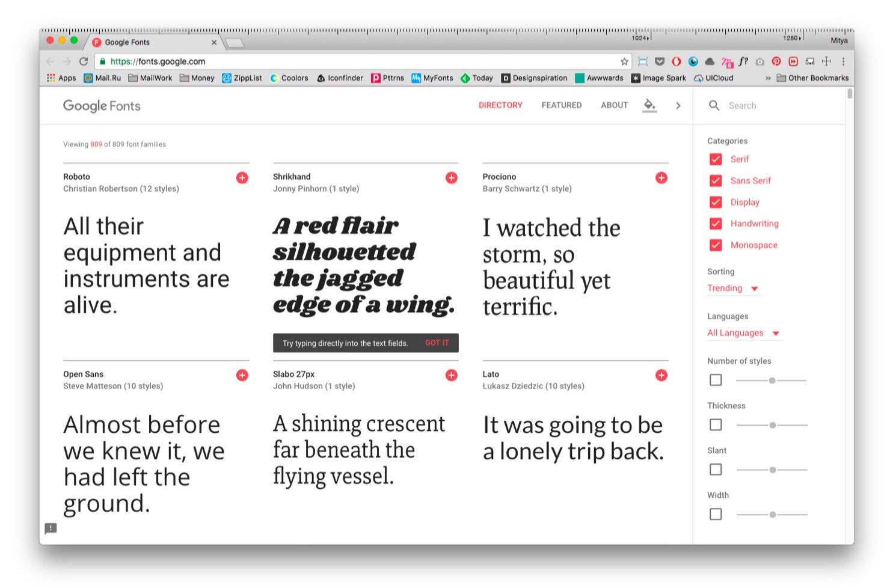Bookmark page with the star icon
The width and height of the screenshot is (896, 588).
coord(624,61)
